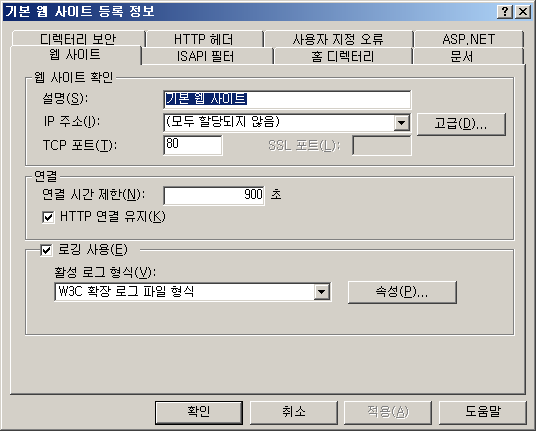The height and width of the screenshot is (431, 536).
Task: Open help with the 도움말 button
Action: click(x=482, y=413)
